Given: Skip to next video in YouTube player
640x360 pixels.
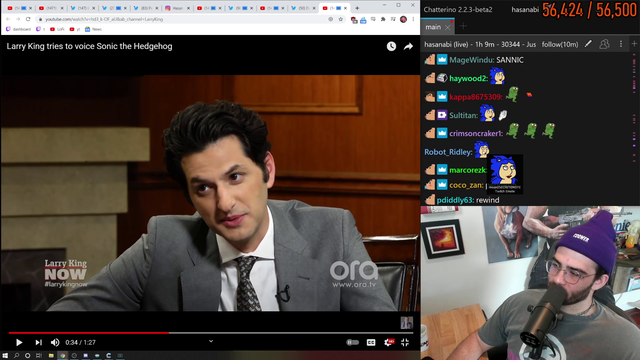Looking at the screenshot, I should point(38,342).
